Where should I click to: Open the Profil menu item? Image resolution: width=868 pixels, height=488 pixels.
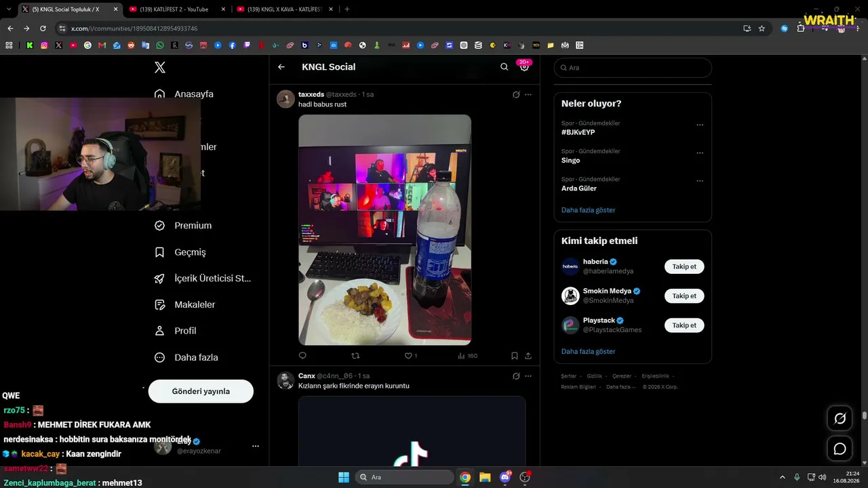[175, 331]
